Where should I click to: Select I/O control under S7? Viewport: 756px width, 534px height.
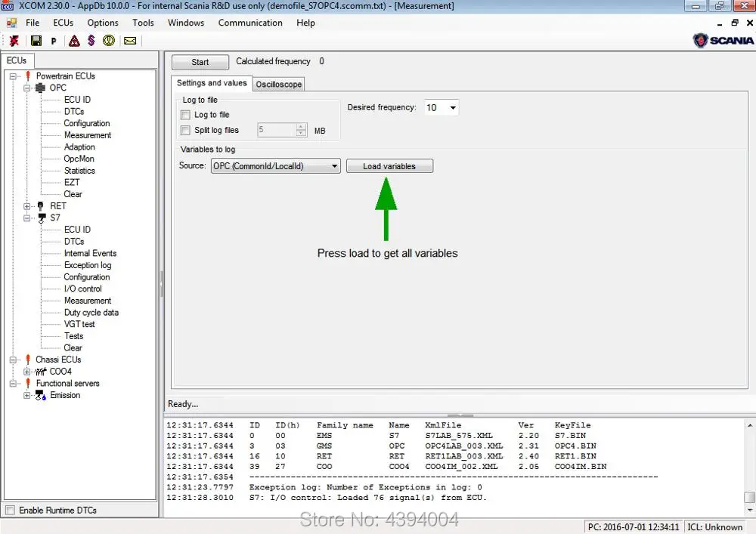coord(82,289)
